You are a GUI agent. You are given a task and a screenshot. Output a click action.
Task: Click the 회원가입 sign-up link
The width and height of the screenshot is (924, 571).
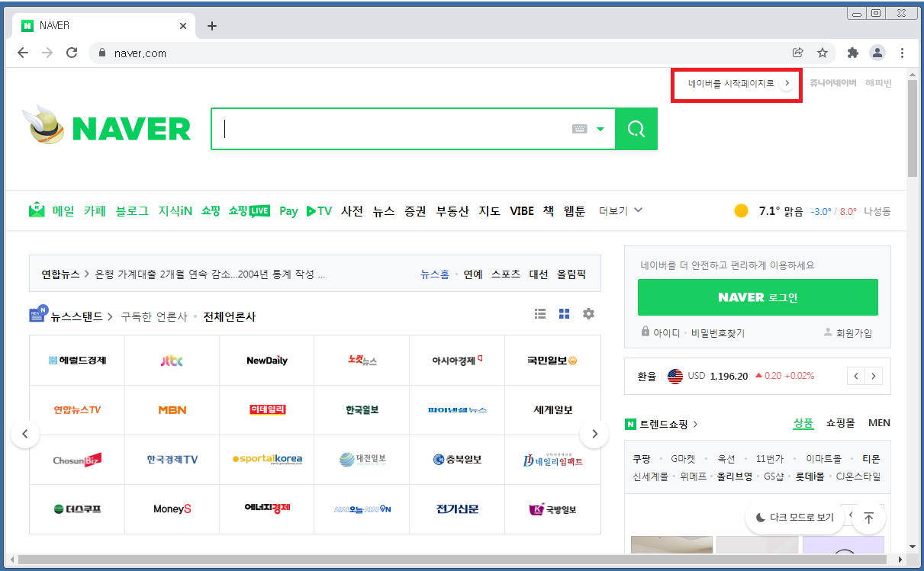tap(854, 333)
